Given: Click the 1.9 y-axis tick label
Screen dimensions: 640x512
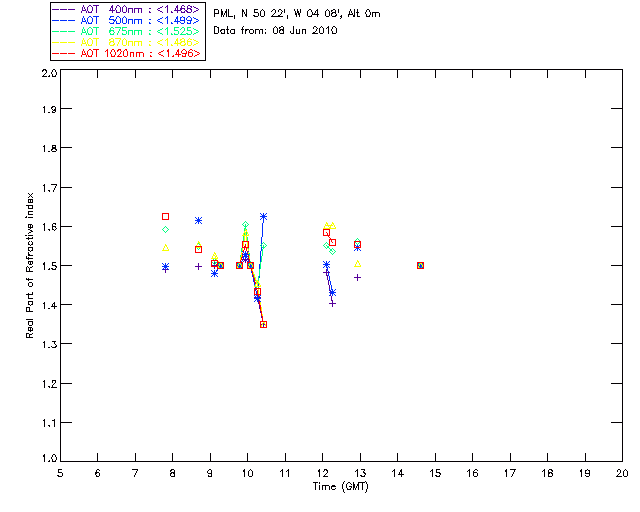Looking at the screenshot, I should tap(49, 109).
